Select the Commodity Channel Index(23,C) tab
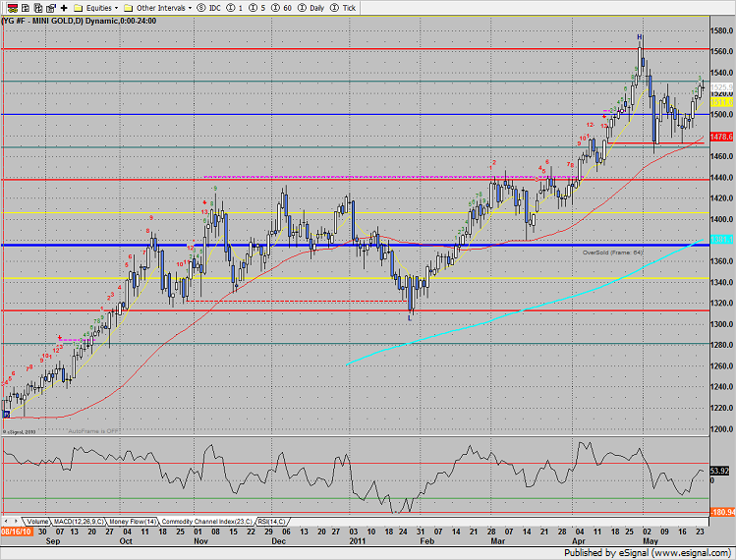Image resolution: width=736 pixels, height=560 pixels. (x=207, y=522)
